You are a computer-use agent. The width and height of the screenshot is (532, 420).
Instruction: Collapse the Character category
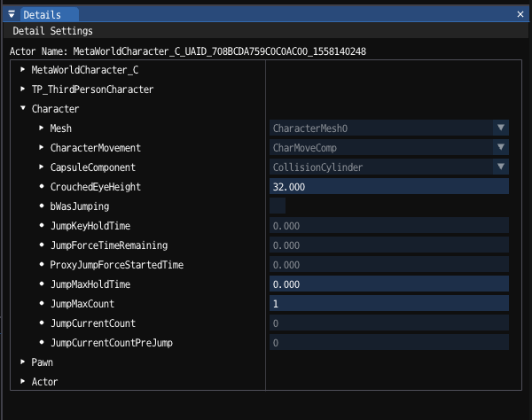[23, 108]
